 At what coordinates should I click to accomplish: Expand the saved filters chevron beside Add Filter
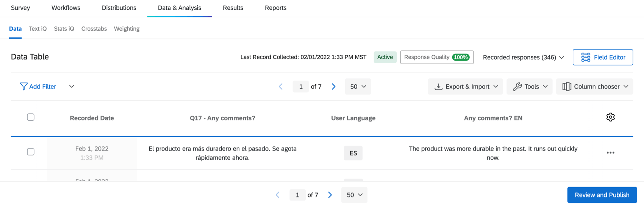pyautogui.click(x=72, y=87)
